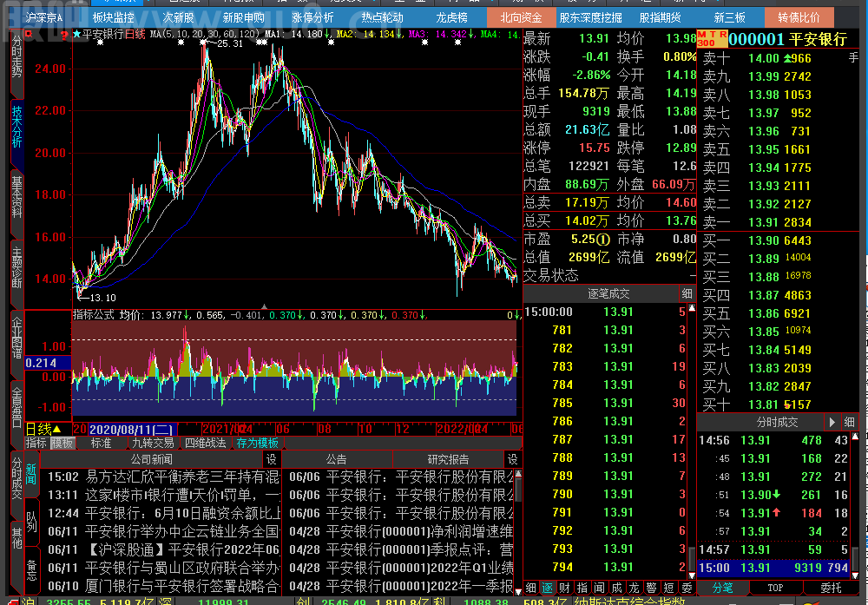This screenshot has height=605, width=868.
Task: Switch to TOP tab at bottom right
Action: tap(775, 588)
